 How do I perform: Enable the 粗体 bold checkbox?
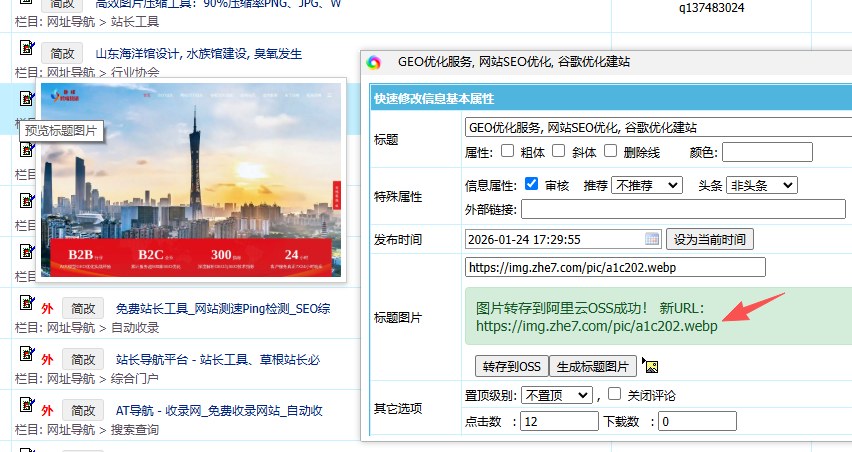coord(507,152)
